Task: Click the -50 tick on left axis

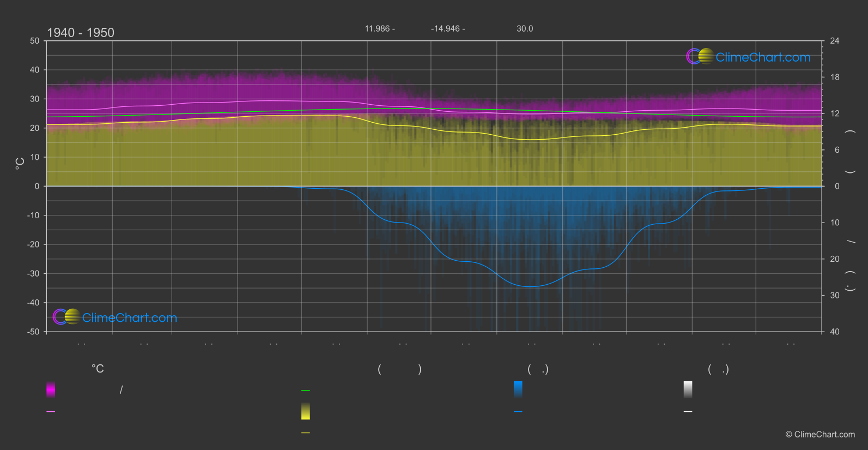Action: click(x=33, y=332)
